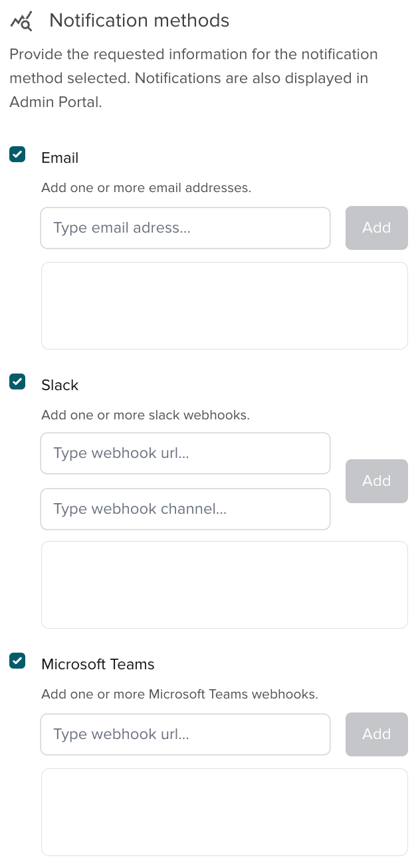Click the Slack section label
The height and width of the screenshot is (868, 420).
tap(60, 385)
